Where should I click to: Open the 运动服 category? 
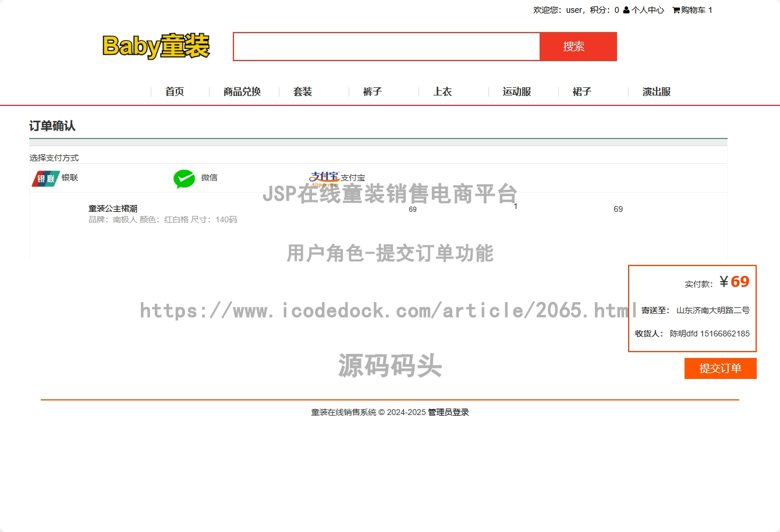point(517,91)
